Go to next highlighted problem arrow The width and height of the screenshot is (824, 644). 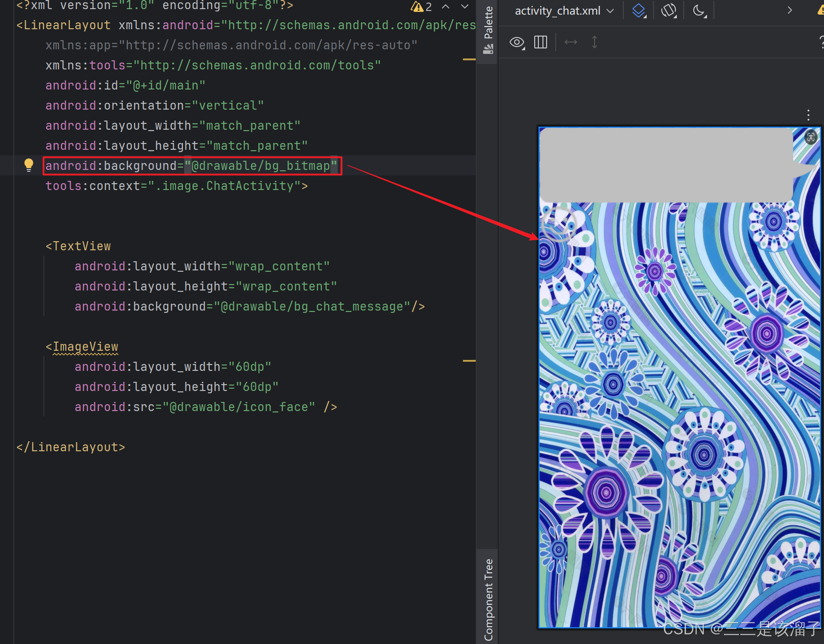[465, 6]
